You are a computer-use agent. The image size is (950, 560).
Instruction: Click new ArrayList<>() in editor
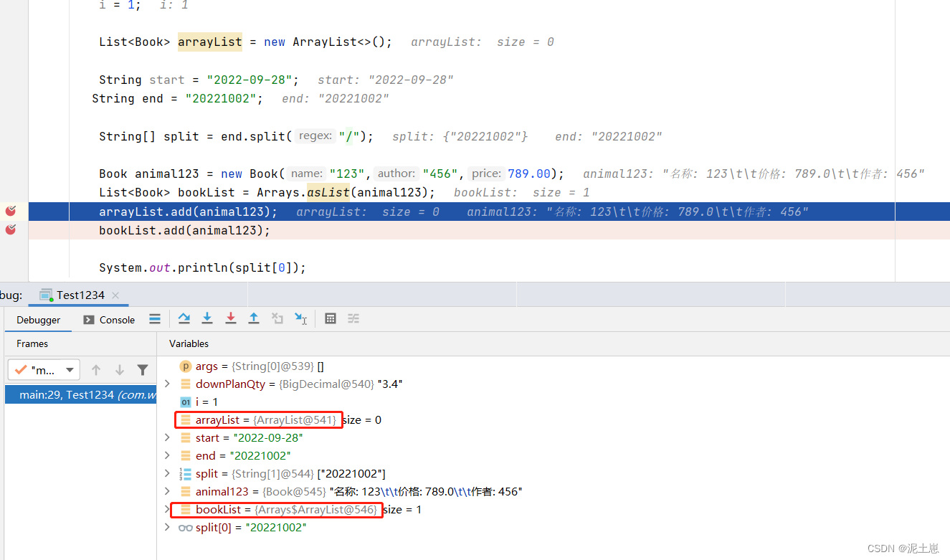[328, 42]
